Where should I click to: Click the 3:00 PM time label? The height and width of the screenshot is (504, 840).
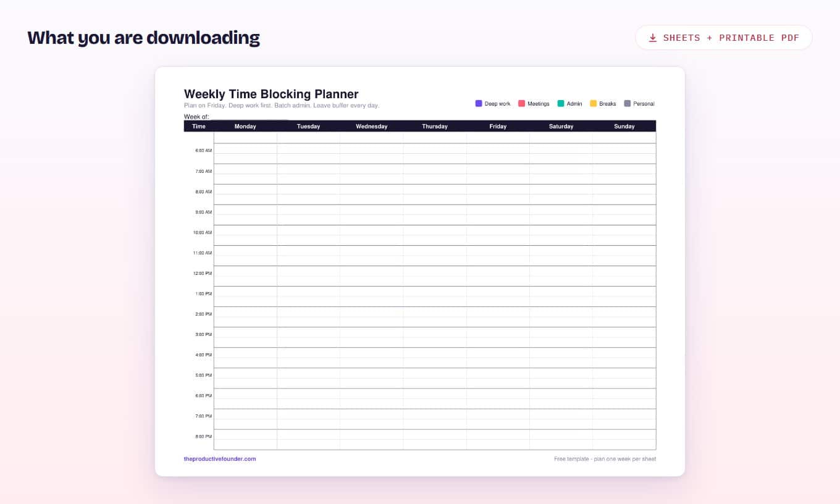[x=204, y=334]
